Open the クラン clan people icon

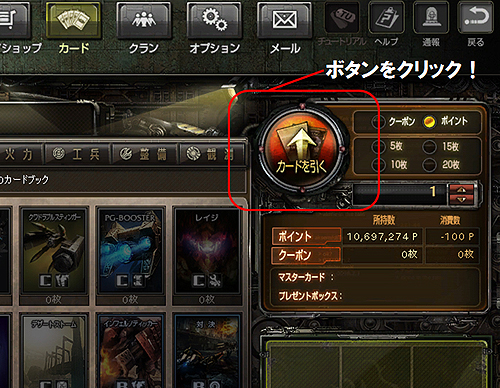(144, 19)
